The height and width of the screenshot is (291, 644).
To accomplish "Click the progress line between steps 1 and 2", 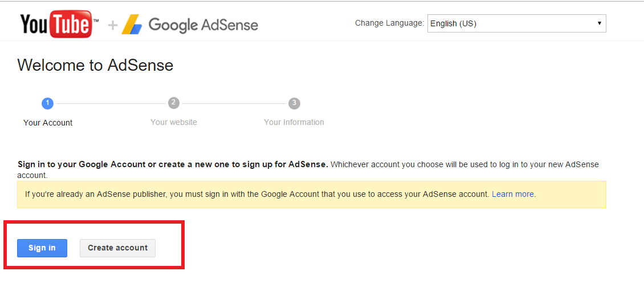I will click(111, 103).
